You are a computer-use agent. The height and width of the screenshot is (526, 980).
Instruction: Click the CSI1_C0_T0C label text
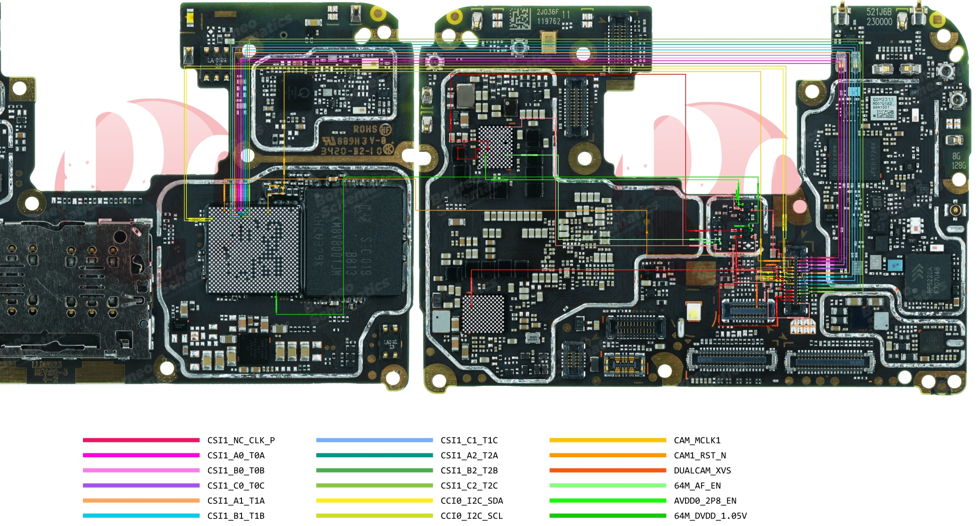click(236, 486)
